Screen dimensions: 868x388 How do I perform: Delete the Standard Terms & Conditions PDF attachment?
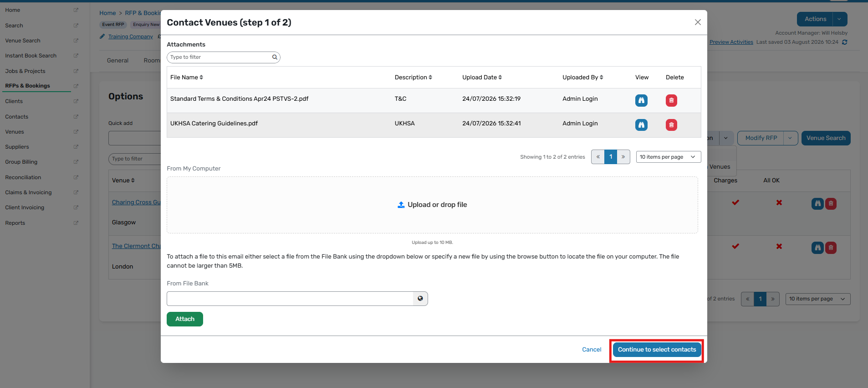[671, 100]
